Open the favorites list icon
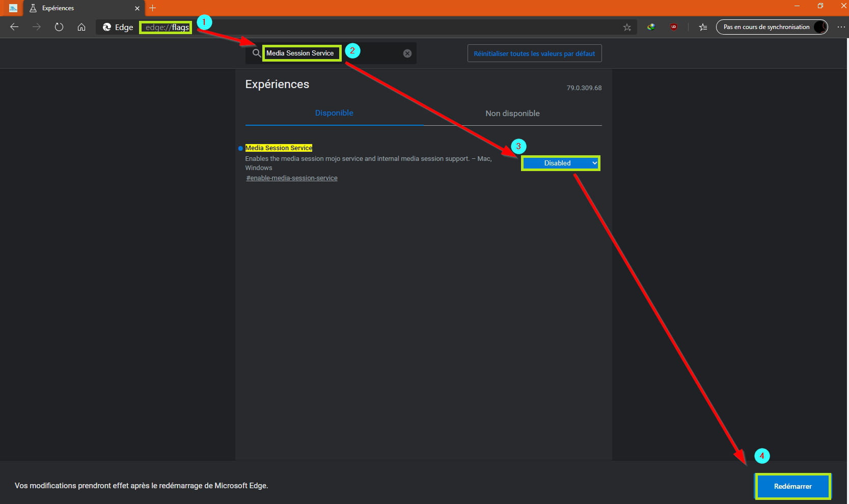Viewport: 849px width, 504px height. tap(703, 27)
